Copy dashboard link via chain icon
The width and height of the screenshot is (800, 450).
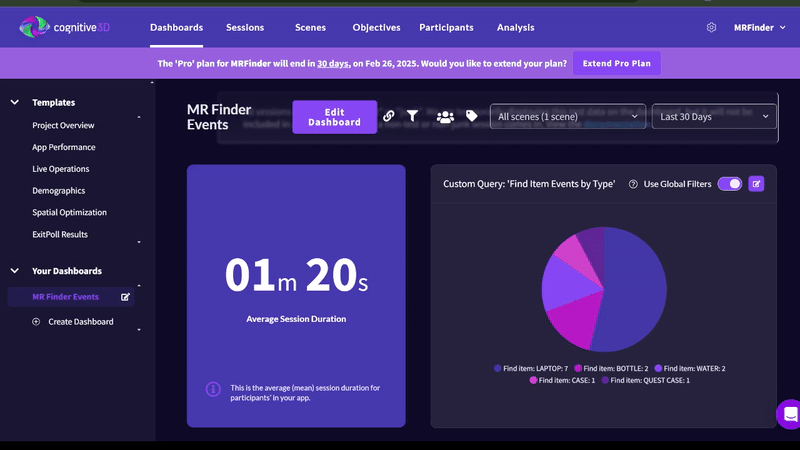[389, 116]
